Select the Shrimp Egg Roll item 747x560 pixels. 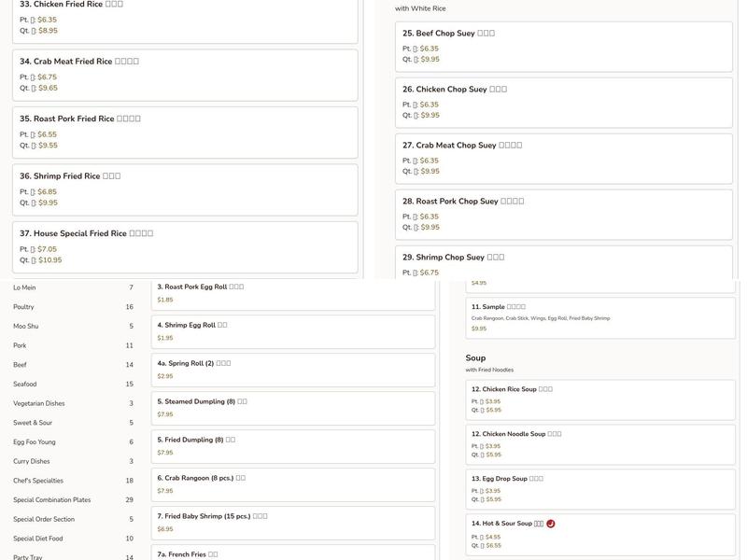click(292, 331)
